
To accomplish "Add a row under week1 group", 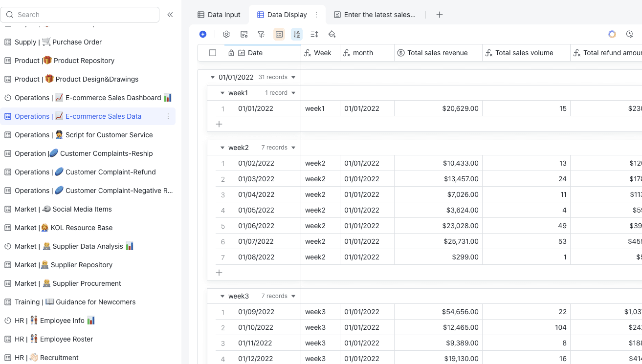I will tap(219, 124).
